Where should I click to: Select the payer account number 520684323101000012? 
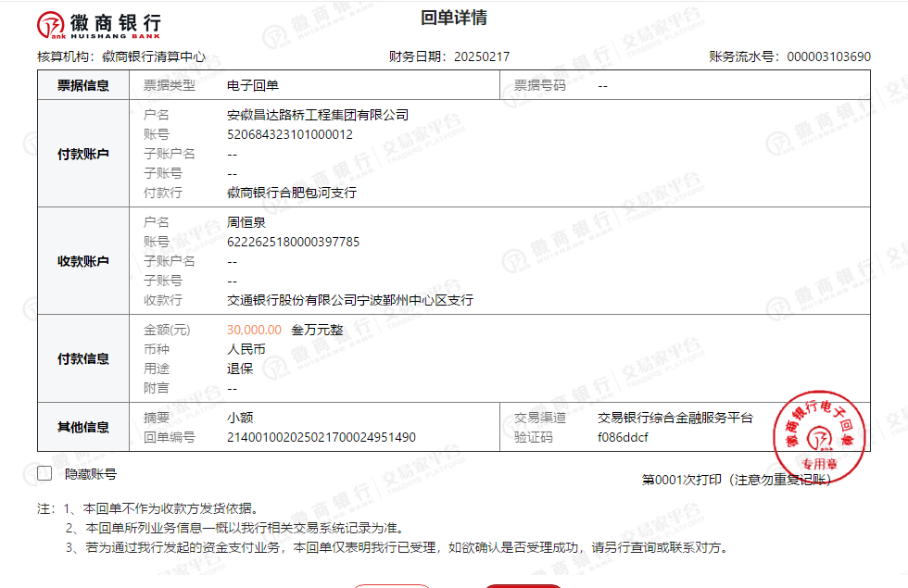pyautogui.click(x=290, y=134)
